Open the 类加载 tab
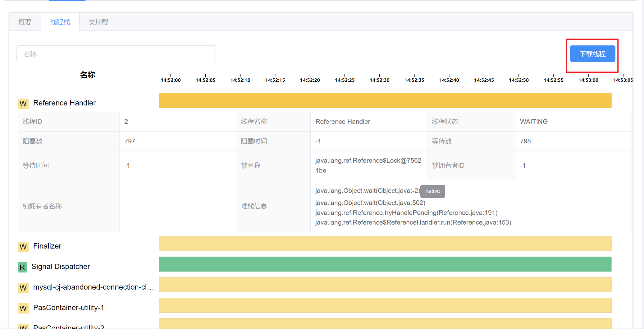The image size is (644, 335). coord(98,22)
